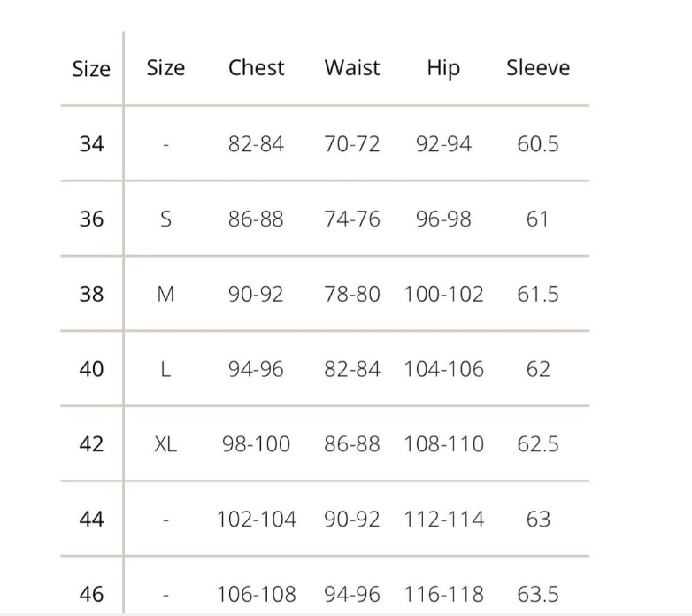Click the XL letter size cell
The height and width of the screenshot is (616, 692).
165,444
